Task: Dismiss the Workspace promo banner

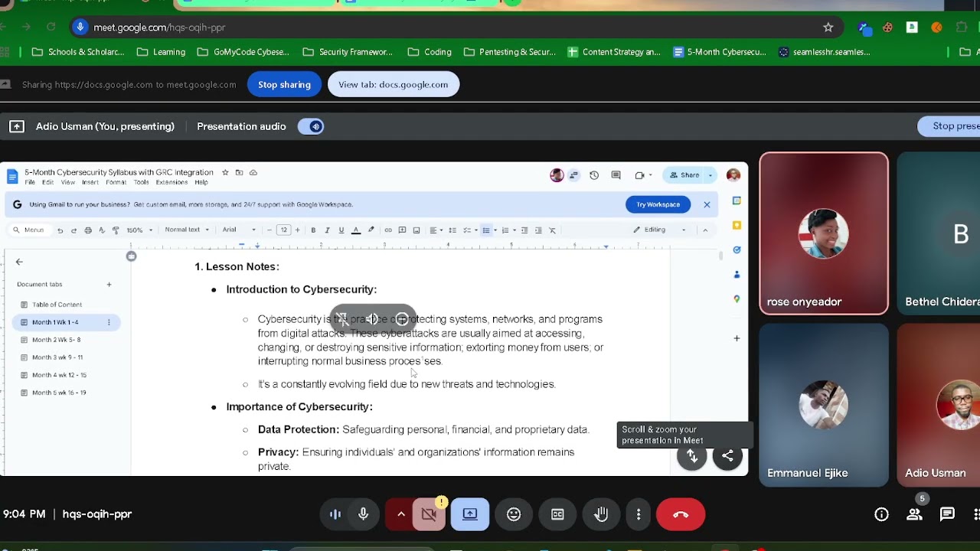Action: pyautogui.click(x=707, y=204)
